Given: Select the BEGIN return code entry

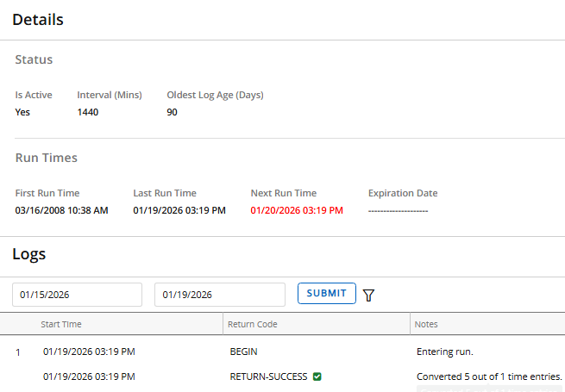Looking at the screenshot, I should pos(243,352).
